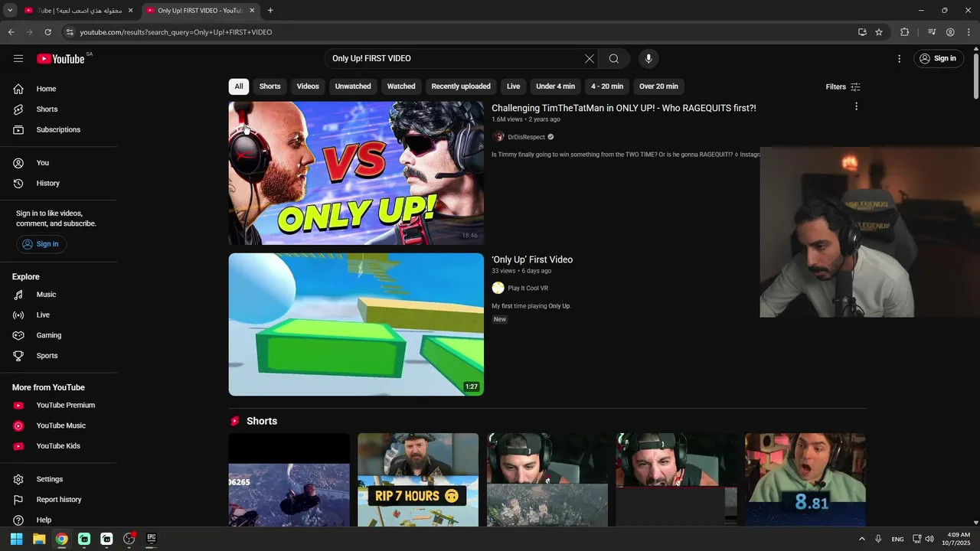Open the YouTube settings three-dot menu in header
Screen dimensions: 980x551
pos(900,58)
